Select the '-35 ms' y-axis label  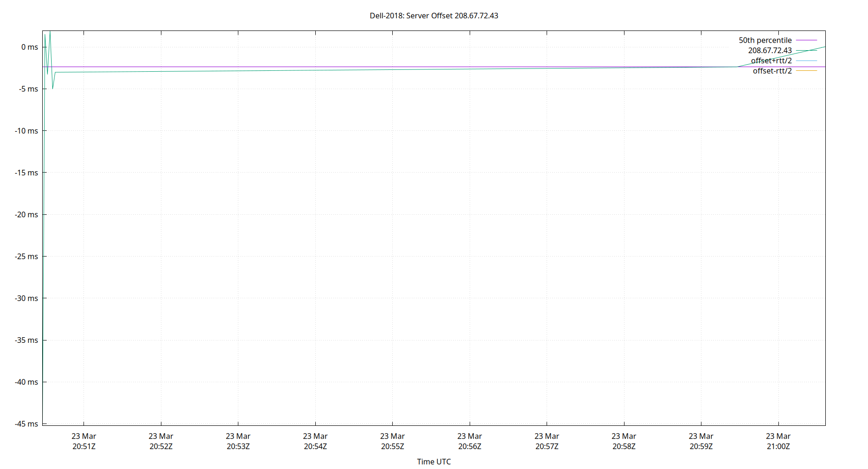pos(26,340)
